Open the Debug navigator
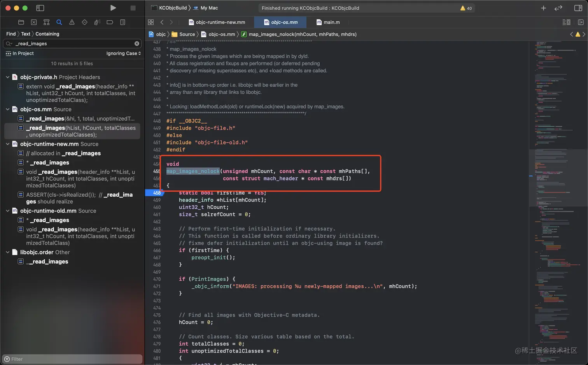The height and width of the screenshot is (365, 588). tap(97, 22)
